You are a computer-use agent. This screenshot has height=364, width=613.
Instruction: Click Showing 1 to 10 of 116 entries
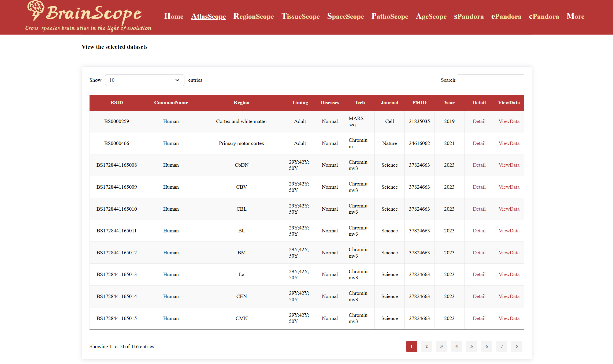[x=122, y=347]
